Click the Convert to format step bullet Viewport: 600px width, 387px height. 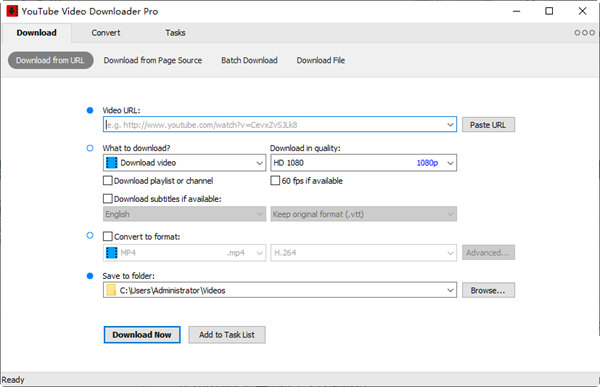coord(90,235)
